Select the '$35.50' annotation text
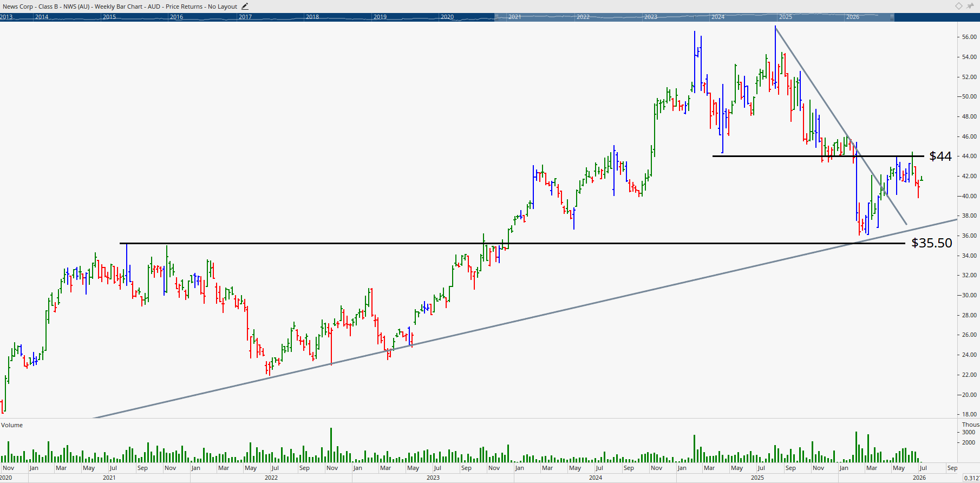 coord(932,243)
